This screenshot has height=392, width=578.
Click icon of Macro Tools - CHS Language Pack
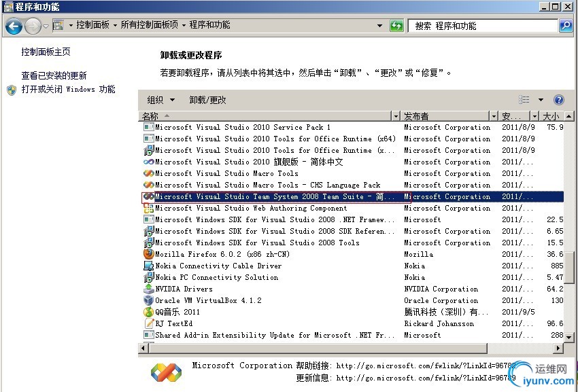(x=148, y=185)
